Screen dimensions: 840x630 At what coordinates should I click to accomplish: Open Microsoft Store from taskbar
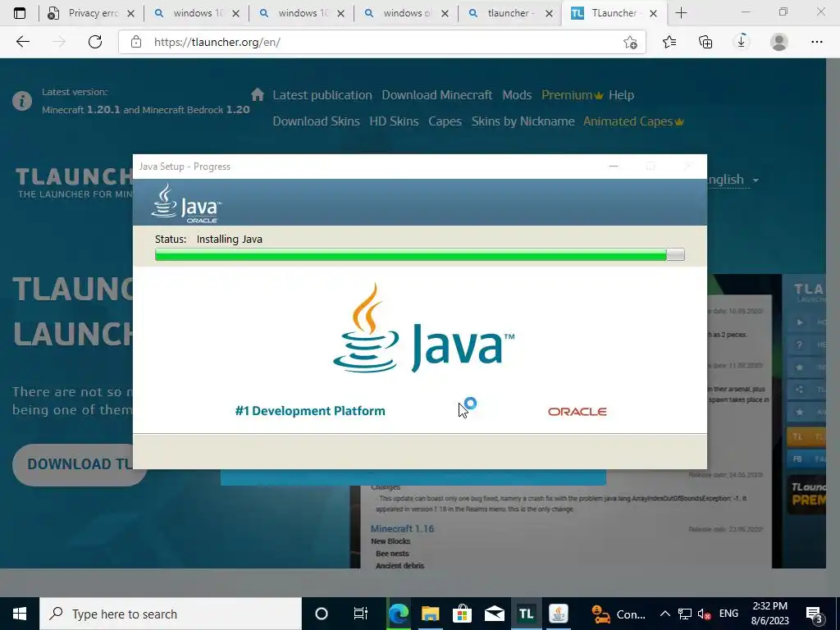tap(462, 614)
